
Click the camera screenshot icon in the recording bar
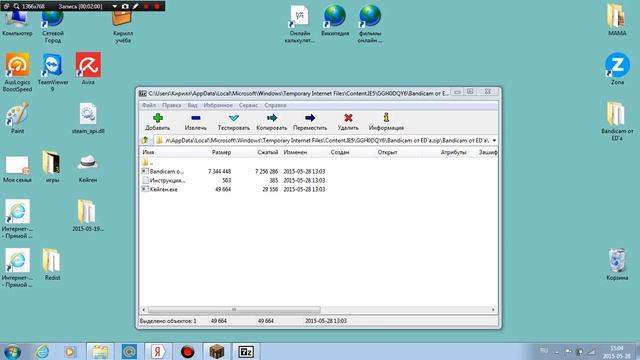(x=125, y=6)
